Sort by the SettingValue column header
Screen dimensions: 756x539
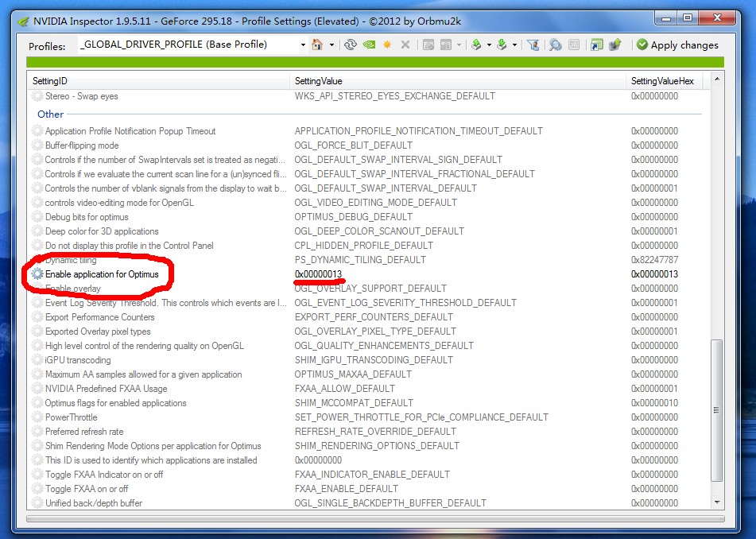(x=457, y=81)
